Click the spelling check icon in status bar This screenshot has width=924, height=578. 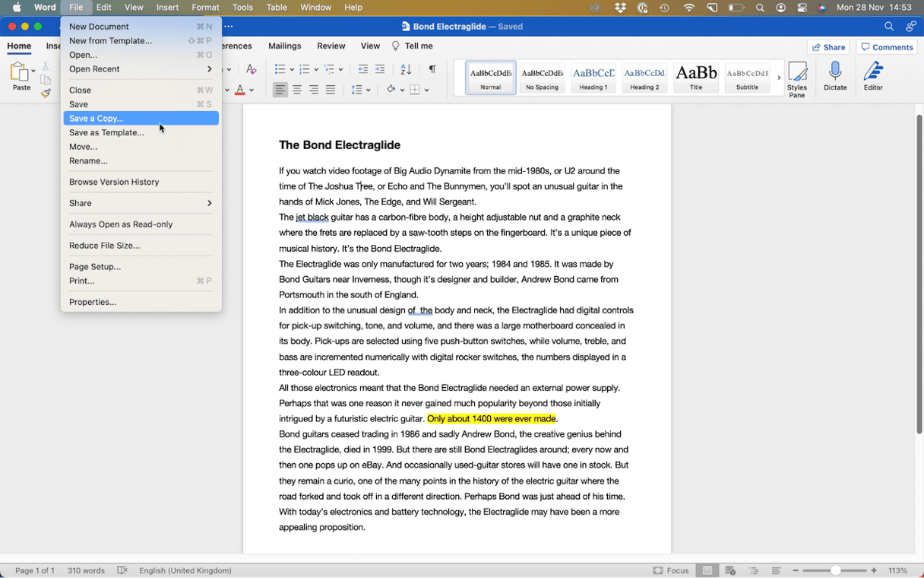[122, 570]
